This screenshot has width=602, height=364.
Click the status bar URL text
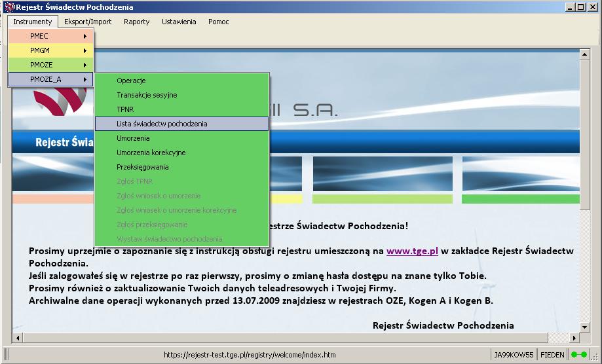250,355
